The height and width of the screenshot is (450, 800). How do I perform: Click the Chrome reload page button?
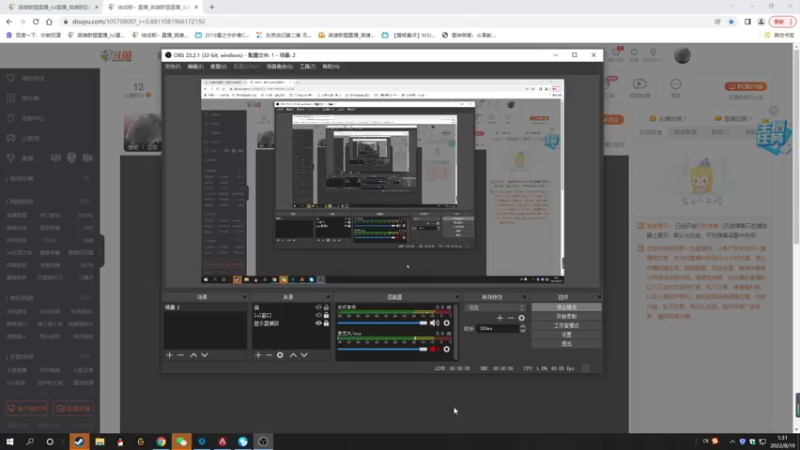click(36, 21)
